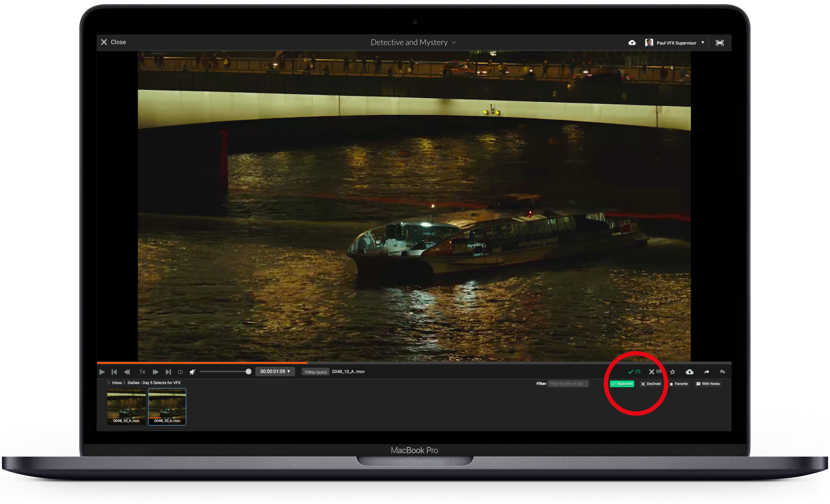Viewport: 830px width, 504px height.
Task: Click the green approve checkmark icon
Action: [631, 372]
